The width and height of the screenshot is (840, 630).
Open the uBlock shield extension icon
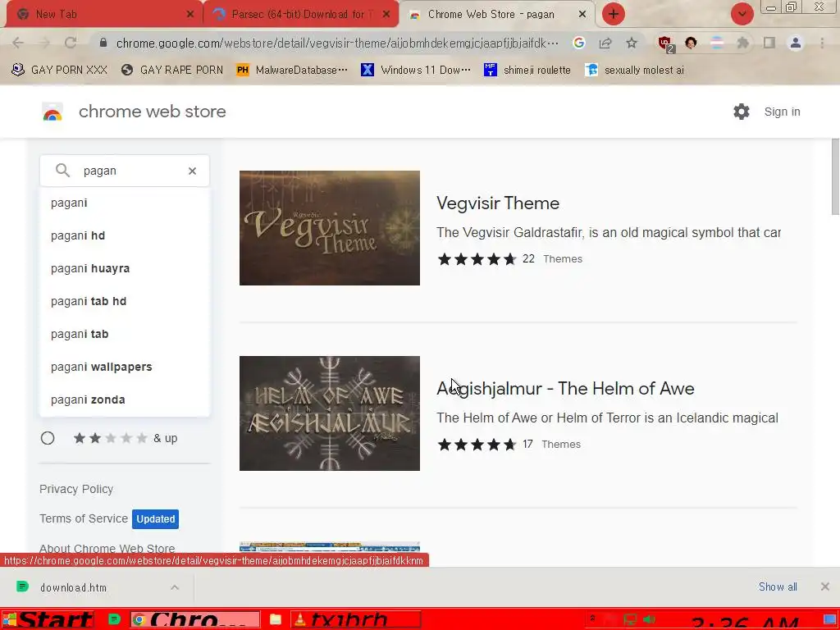pos(665,43)
